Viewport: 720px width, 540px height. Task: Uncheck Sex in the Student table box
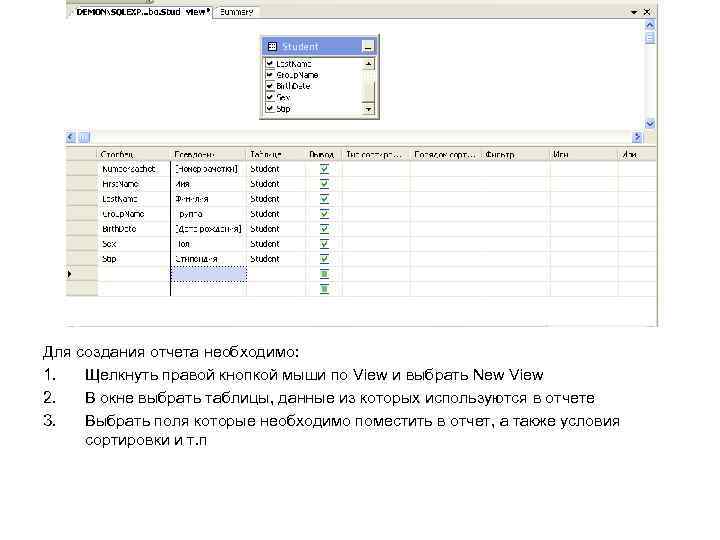270,97
